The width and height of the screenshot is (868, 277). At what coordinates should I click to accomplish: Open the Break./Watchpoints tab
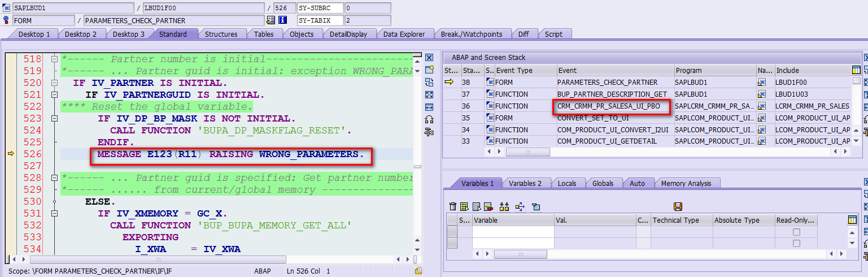click(x=472, y=34)
